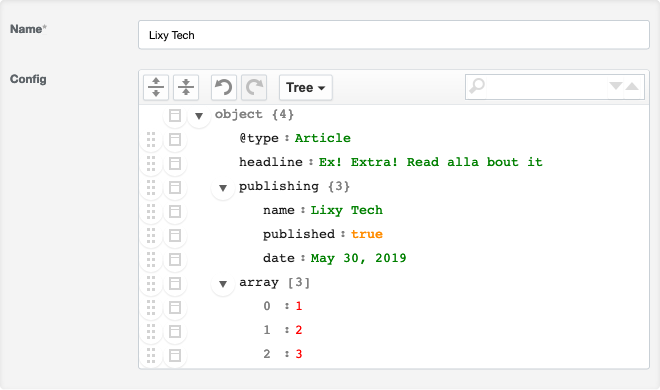Undo the last editor action
660x390 pixels.
tap(224, 88)
